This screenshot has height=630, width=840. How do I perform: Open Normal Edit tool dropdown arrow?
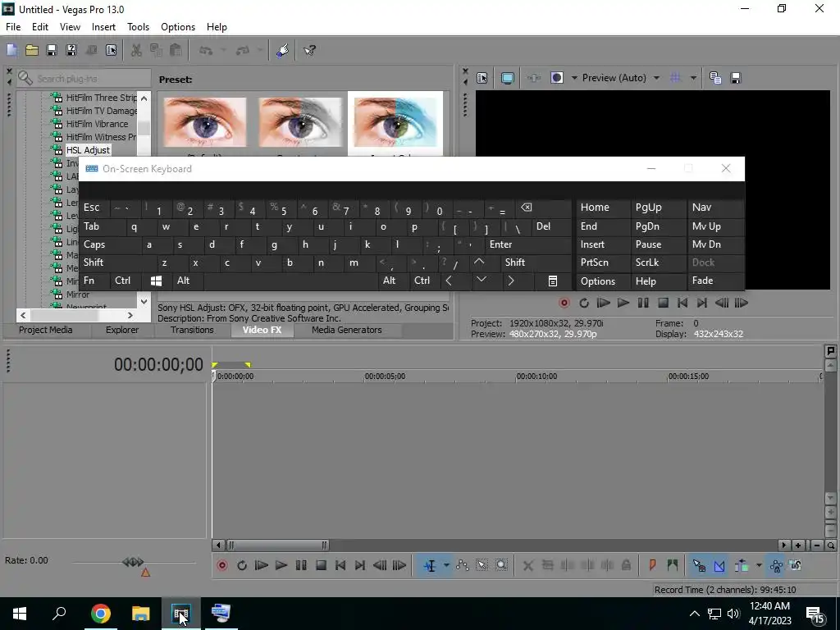tap(445, 566)
